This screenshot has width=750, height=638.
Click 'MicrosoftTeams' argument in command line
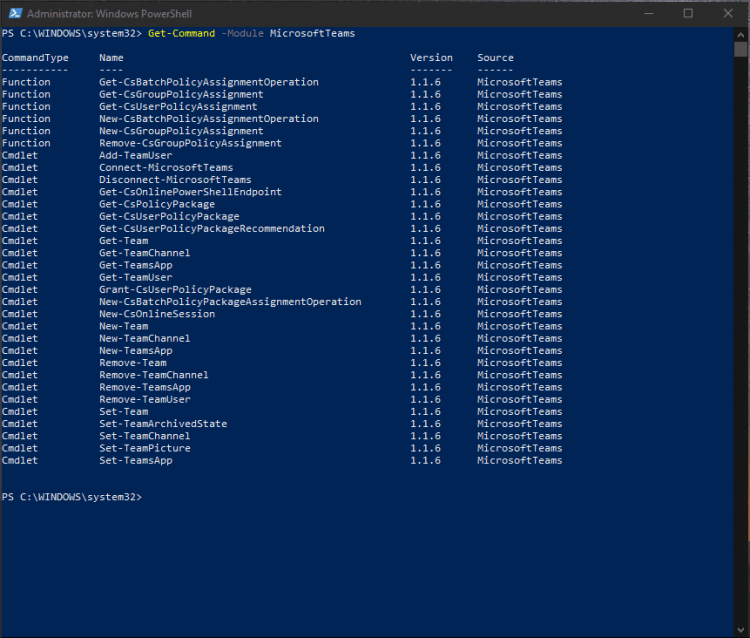coord(312,33)
